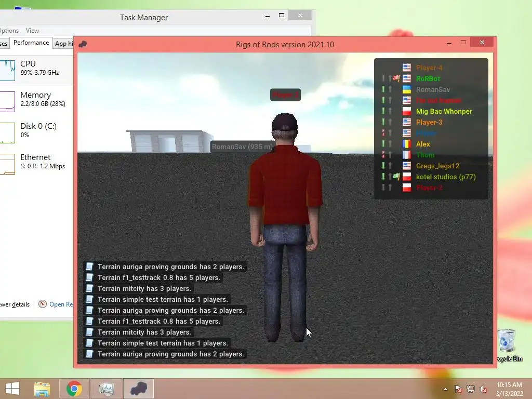
Task: Click the CPU usage graph thumbnail
Action: [7, 70]
